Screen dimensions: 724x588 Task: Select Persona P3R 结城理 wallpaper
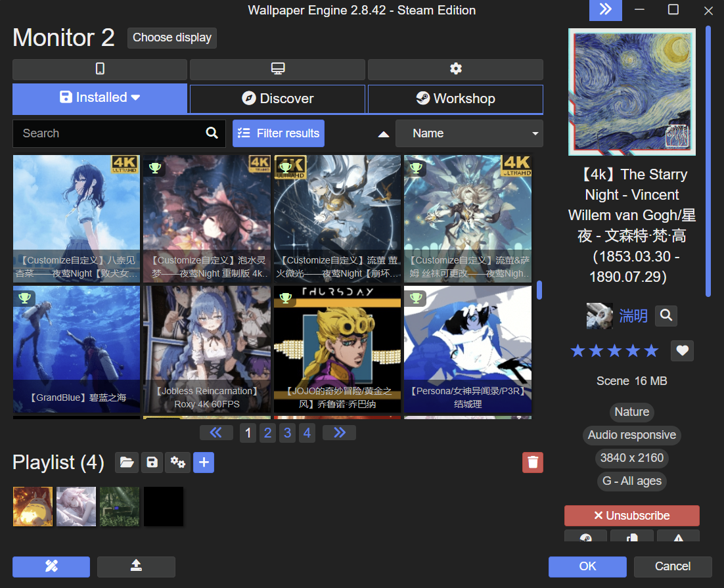point(468,350)
